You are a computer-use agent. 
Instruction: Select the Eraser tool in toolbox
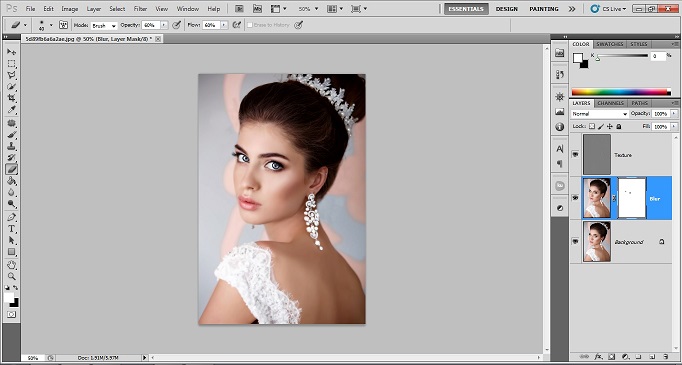tap(11, 169)
